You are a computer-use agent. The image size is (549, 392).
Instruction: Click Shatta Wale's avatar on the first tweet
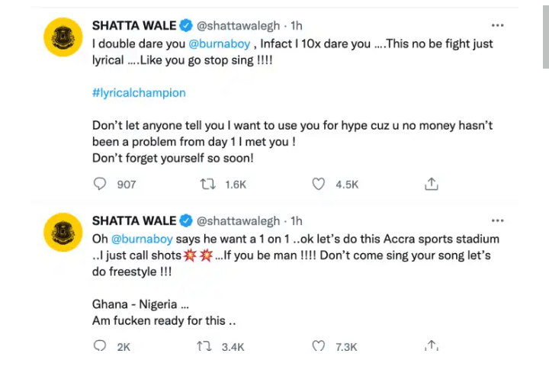tap(63, 37)
